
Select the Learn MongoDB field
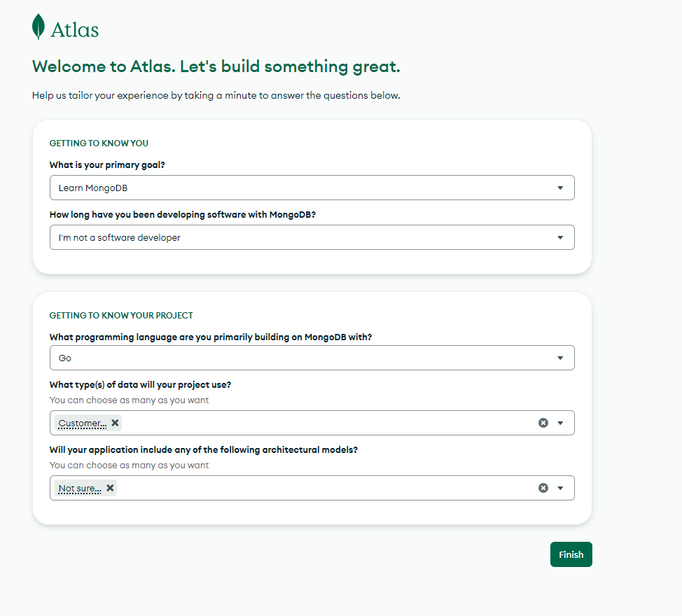point(312,188)
